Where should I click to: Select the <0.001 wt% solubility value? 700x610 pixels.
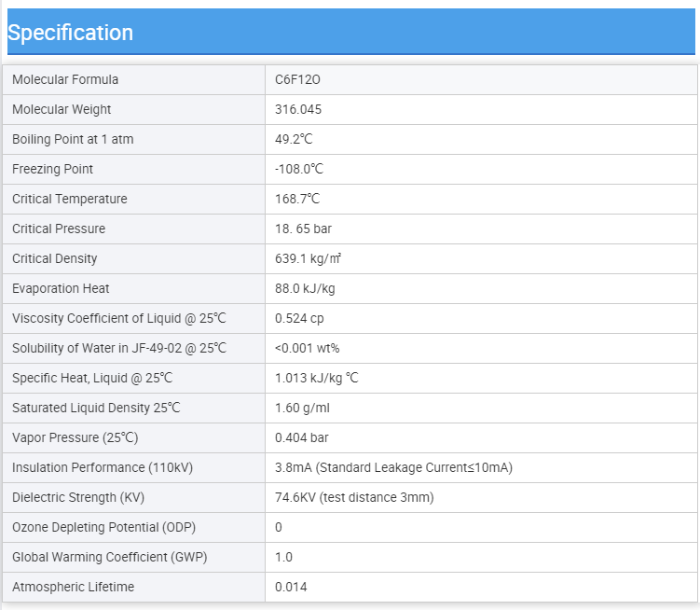[308, 348]
